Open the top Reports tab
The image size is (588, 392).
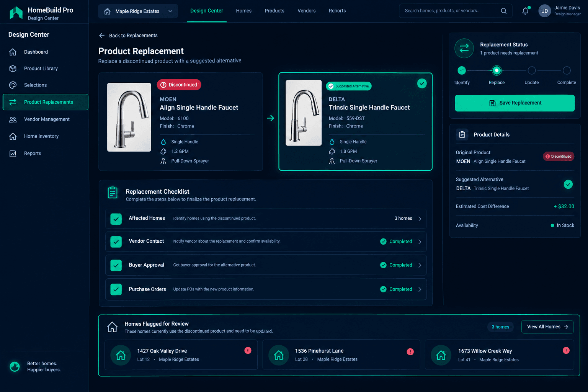click(337, 11)
